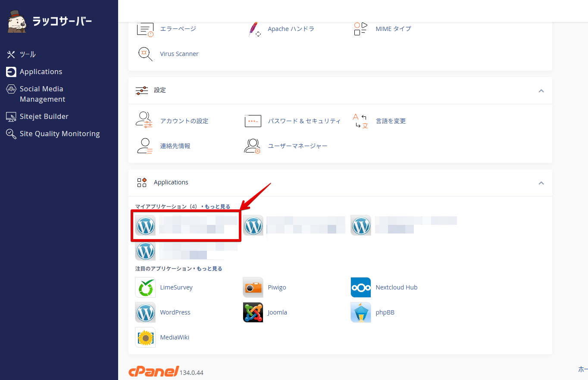588x380 pixels.
Task: Open the LimeSurvey application icon
Action: tap(145, 287)
